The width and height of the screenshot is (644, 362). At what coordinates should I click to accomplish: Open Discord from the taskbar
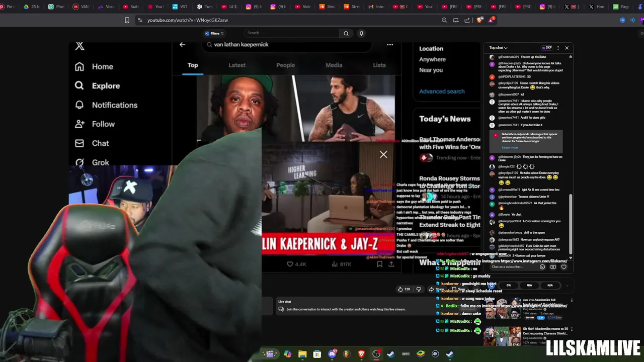click(332, 354)
